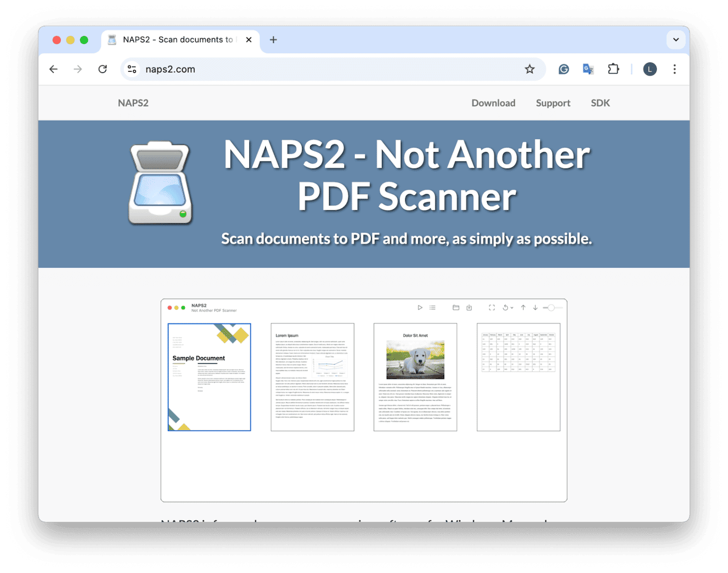The height and width of the screenshot is (573, 728).
Task: Bookmark the page with the star icon
Action: click(529, 69)
